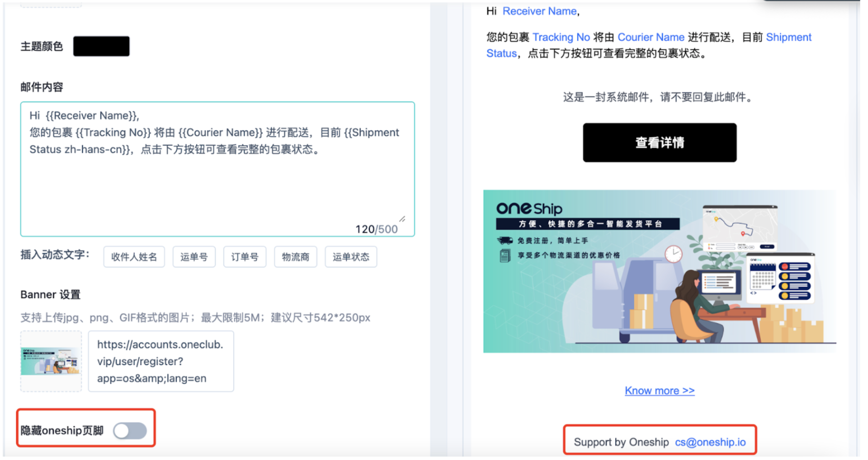The height and width of the screenshot is (460, 868).
Task: Click inside the 邮件内容 text area
Action: click(217, 169)
